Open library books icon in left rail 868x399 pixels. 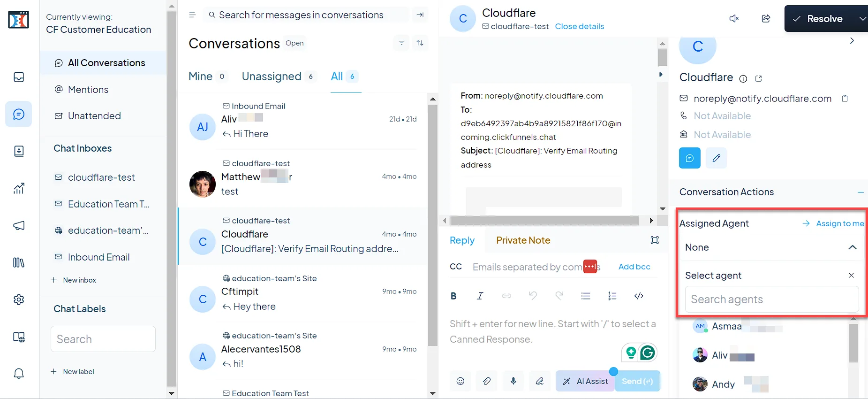[x=19, y=262]
